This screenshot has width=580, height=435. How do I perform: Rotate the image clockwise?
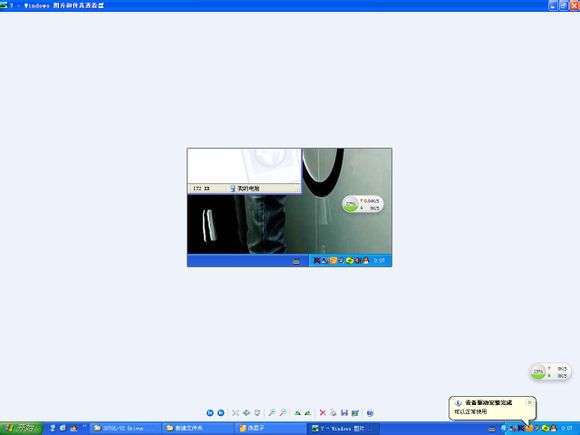(x=297, y=413)
